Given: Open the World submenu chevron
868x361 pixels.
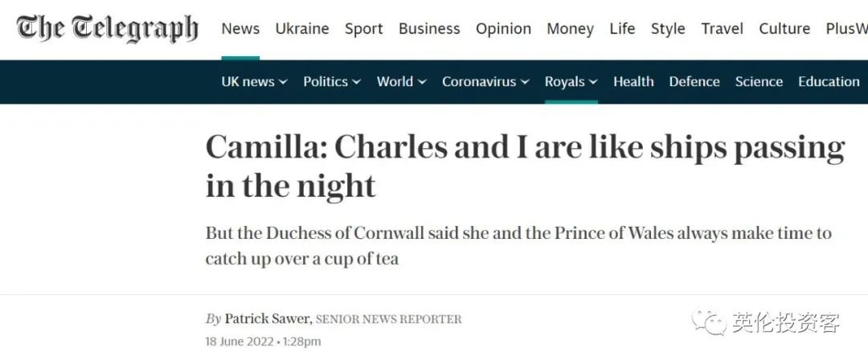Looking at the screenshot, I should 422,82.
